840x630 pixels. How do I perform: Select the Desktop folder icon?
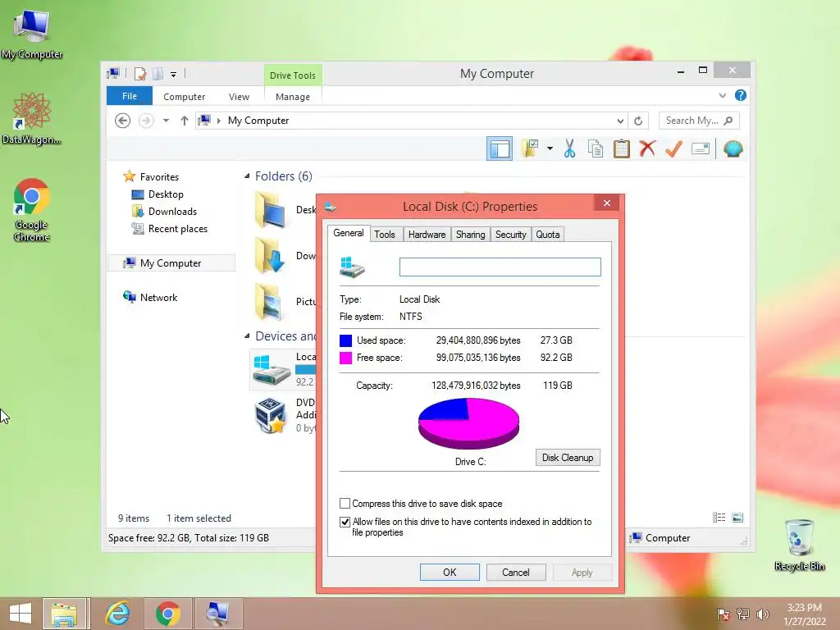(x=270, y=211)
